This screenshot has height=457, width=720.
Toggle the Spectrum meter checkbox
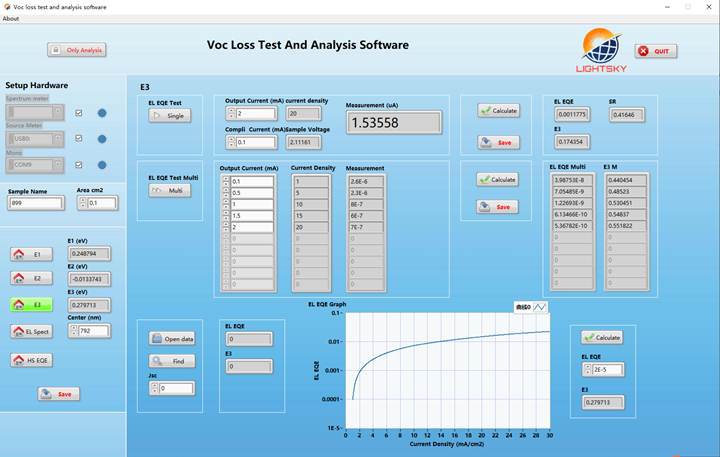79,112
